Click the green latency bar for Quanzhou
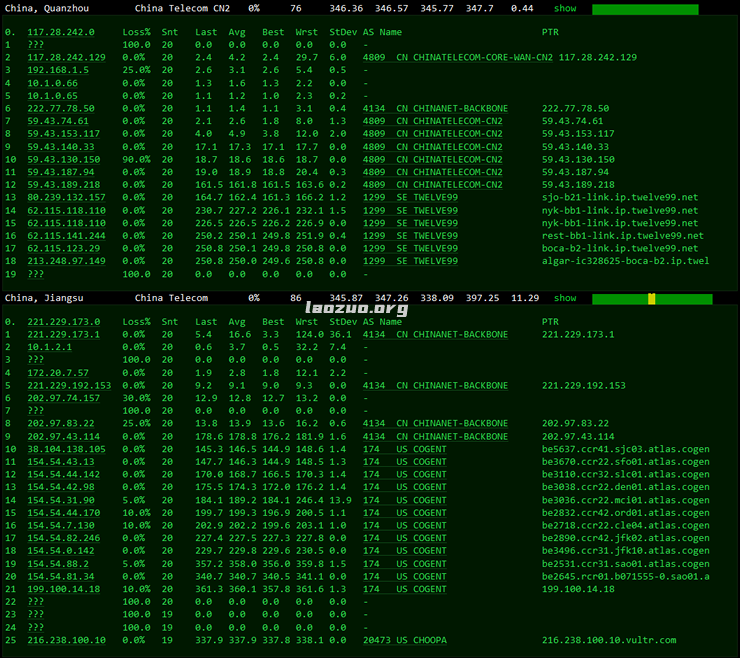This screenshot has height=658, width=740. 645,9
